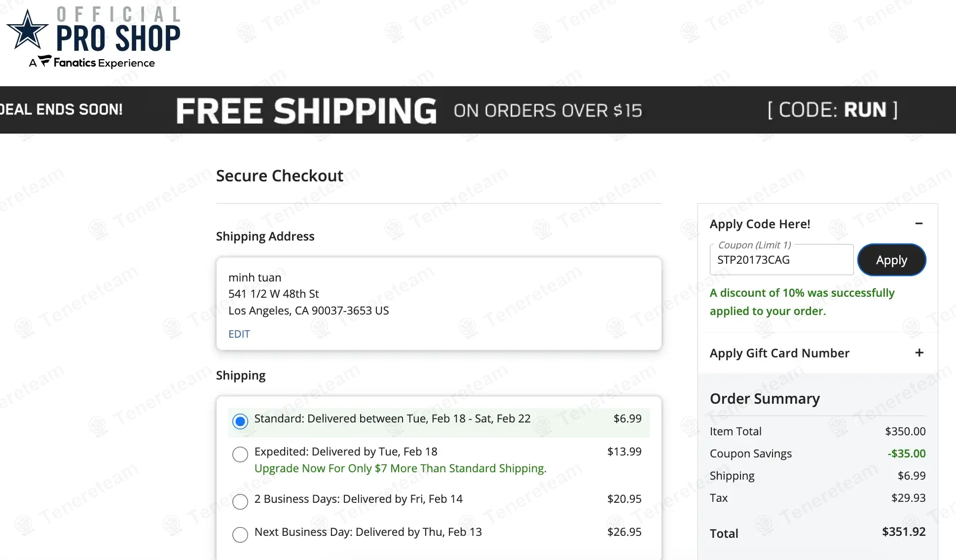Click the Apply coupon button
The height and width of the screenshot is (560, 956).
click(x=891, y=260)
